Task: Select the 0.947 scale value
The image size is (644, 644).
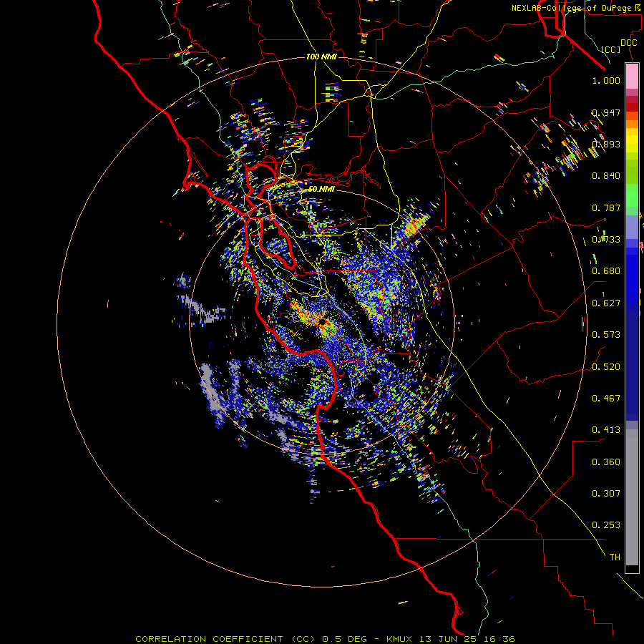Action: coord(606,112)
